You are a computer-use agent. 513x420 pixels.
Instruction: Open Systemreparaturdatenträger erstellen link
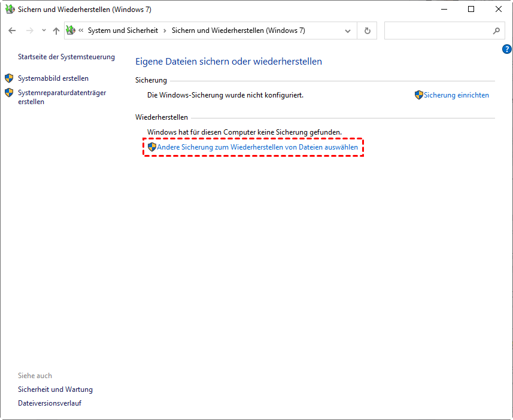point(62,97)
